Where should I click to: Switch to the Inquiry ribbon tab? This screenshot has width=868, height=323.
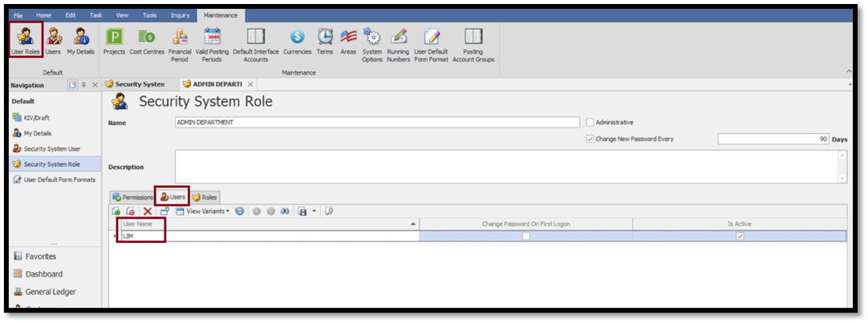pyautogui.click(x=180, y=15)
